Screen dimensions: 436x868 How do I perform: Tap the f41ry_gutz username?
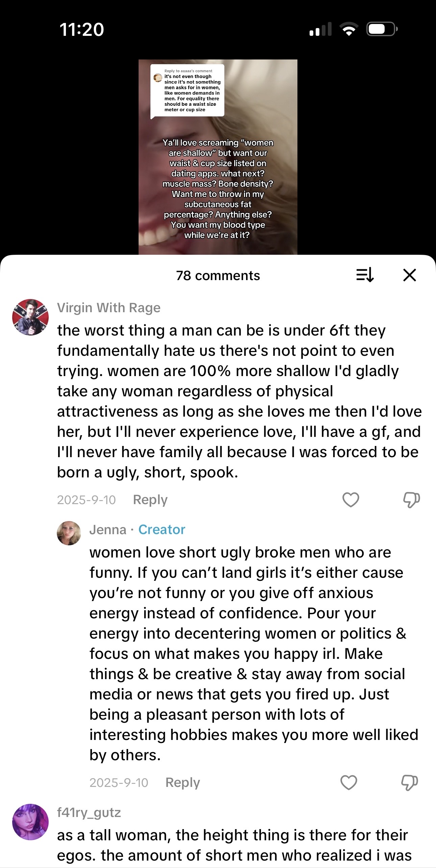coord(89,812)
